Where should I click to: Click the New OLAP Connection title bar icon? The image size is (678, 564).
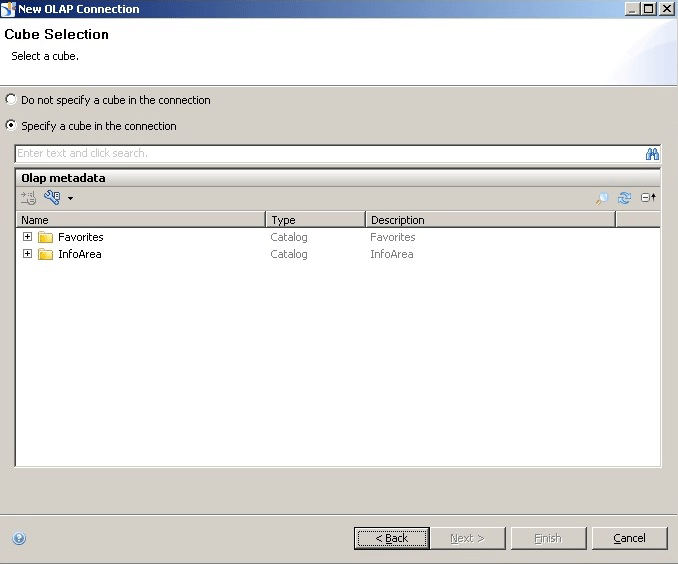tap(8, 9)
